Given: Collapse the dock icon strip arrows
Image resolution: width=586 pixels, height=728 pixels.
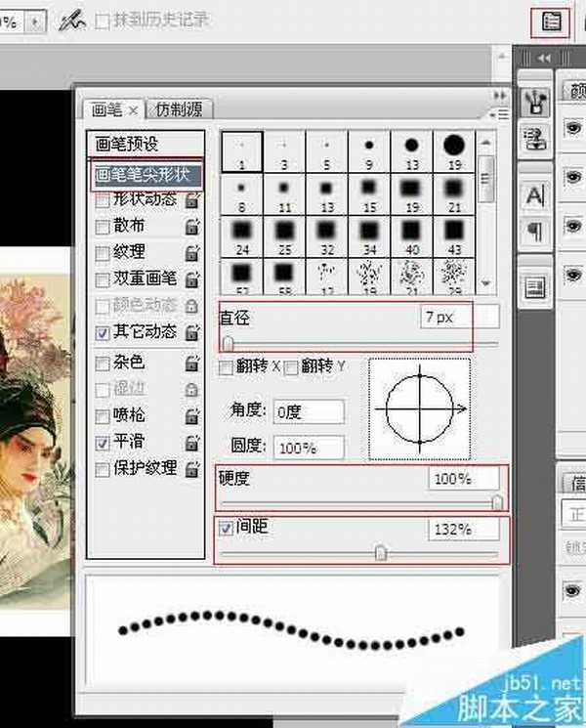Looking at the screenshot, I should [x=544, y=58].
